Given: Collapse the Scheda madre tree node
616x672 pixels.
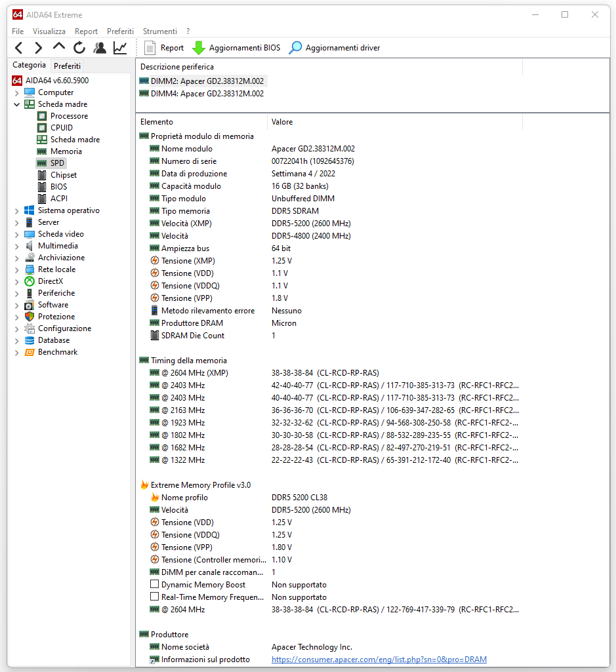Looking at the screenshot, I should pos(17,104).
